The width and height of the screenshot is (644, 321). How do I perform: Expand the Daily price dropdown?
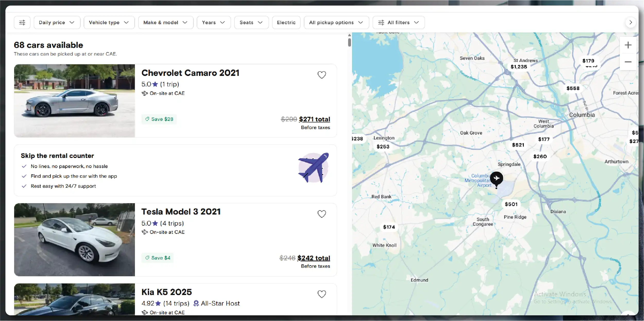57,22
